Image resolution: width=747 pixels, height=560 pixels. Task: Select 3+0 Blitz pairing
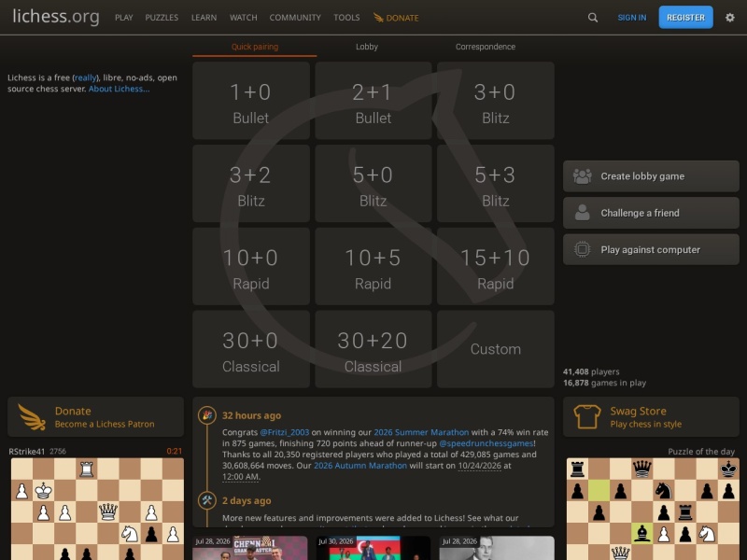[x=496, y=101]
